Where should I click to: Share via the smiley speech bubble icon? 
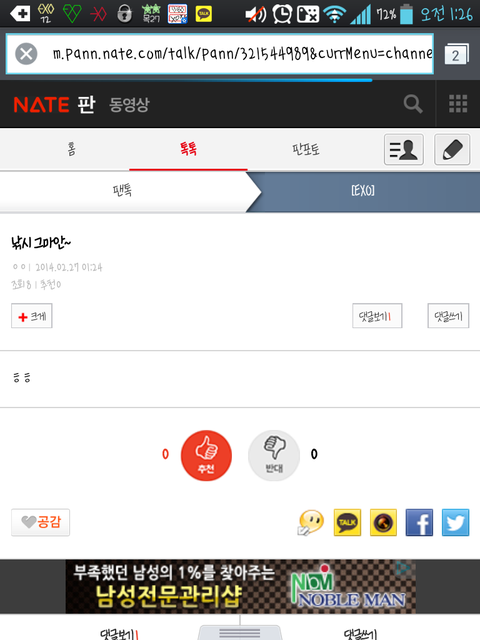point(311,522)
